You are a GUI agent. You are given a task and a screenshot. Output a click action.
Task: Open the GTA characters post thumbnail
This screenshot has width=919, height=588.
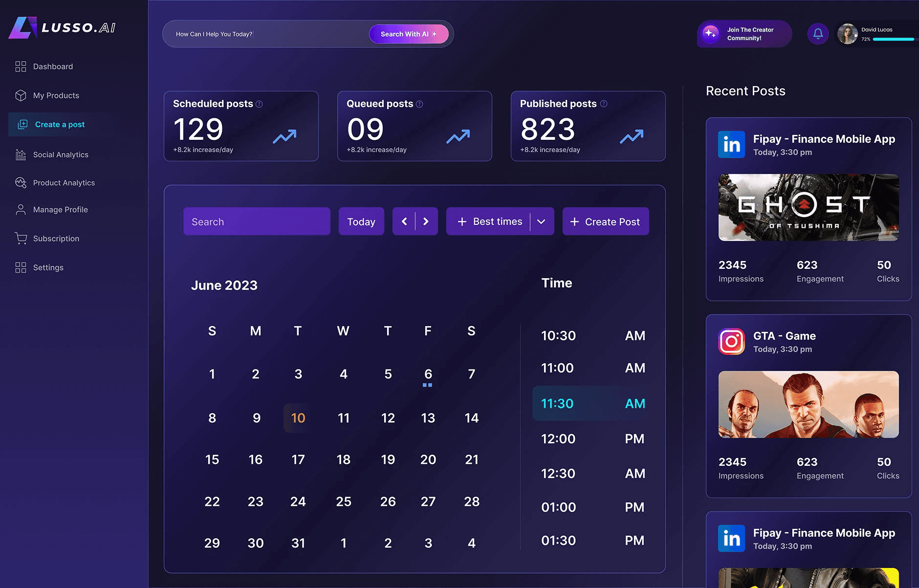point(809,404)
